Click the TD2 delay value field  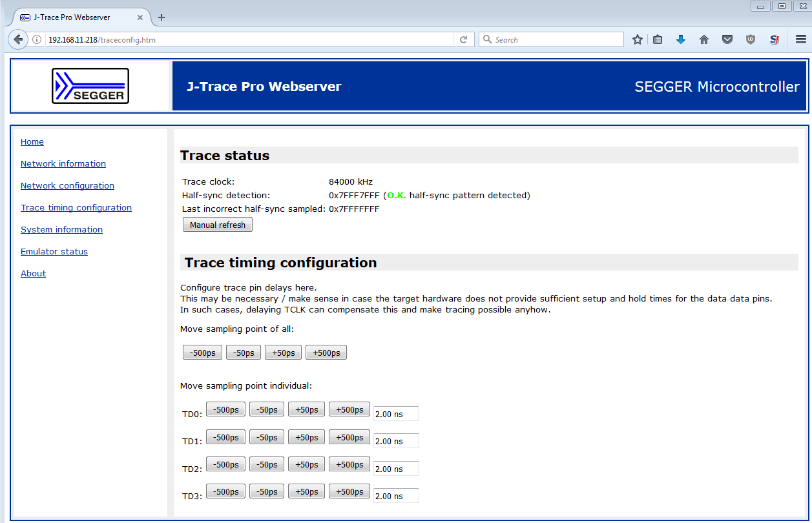397,469
